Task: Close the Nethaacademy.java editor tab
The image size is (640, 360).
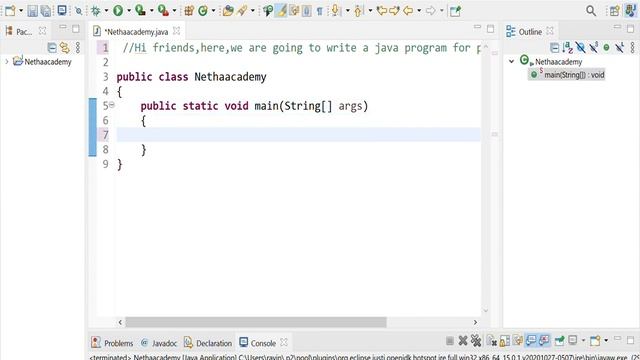Action: pyautogui.click(x=176, y=31)
